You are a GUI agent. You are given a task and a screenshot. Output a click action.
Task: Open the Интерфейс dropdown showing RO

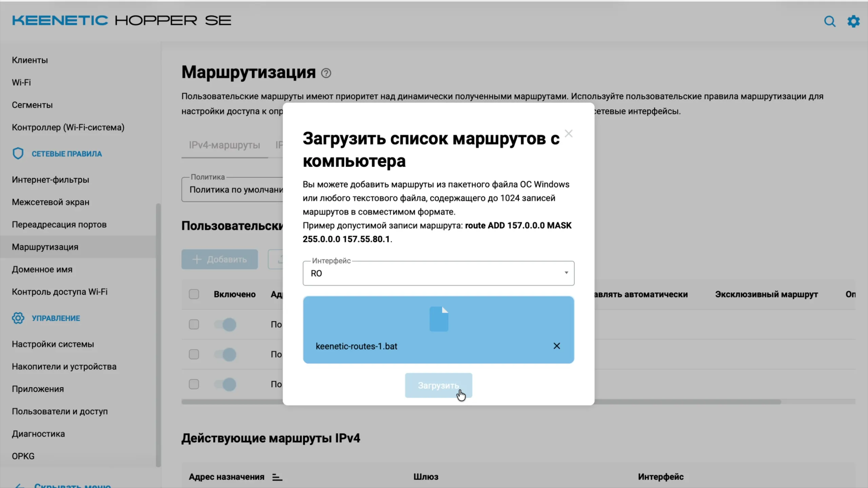coord(438,273)
